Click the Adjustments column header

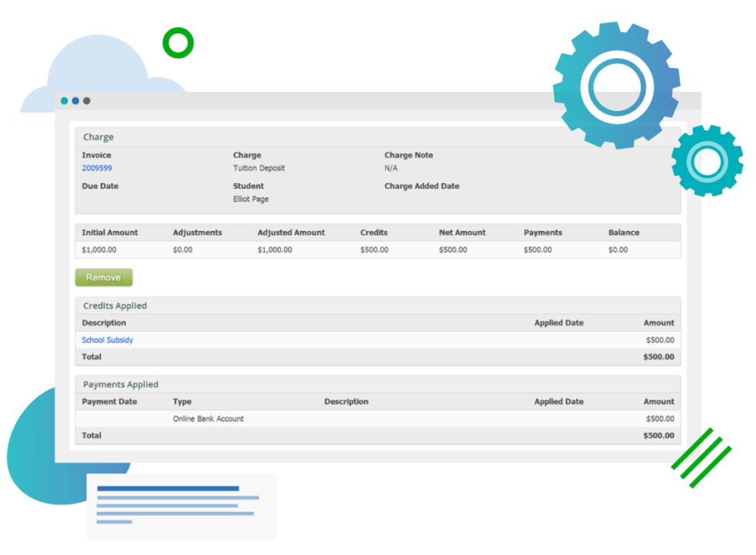point(197,232)
